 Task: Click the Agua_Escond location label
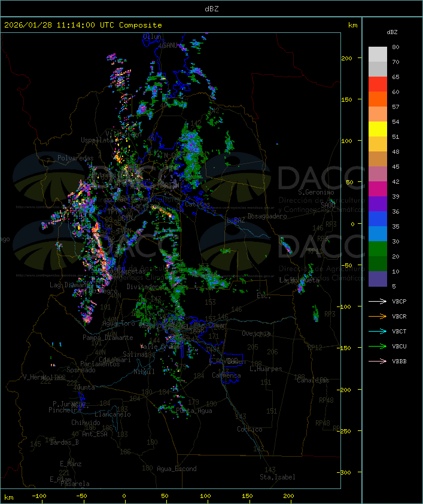[x=176, y=469]
